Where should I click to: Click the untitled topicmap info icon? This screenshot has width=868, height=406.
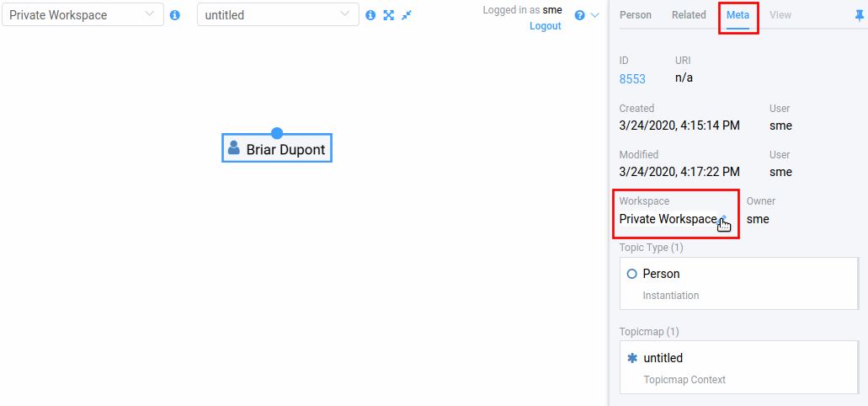point(370,15)
